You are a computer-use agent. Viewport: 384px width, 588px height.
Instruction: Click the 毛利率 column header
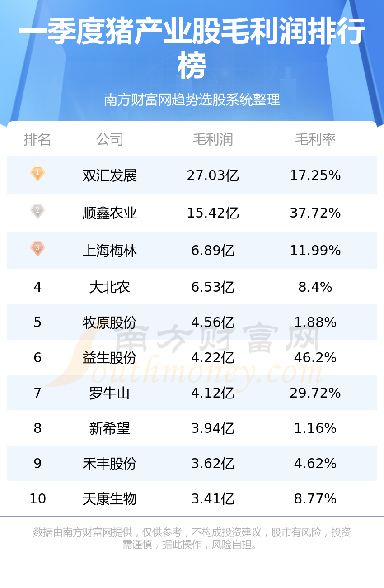coord(315,139)
